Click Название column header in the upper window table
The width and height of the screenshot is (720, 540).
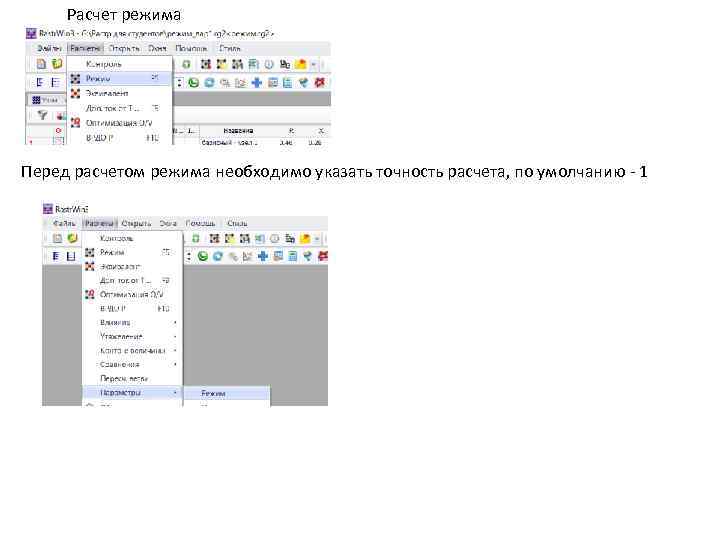tap(238, 131)
